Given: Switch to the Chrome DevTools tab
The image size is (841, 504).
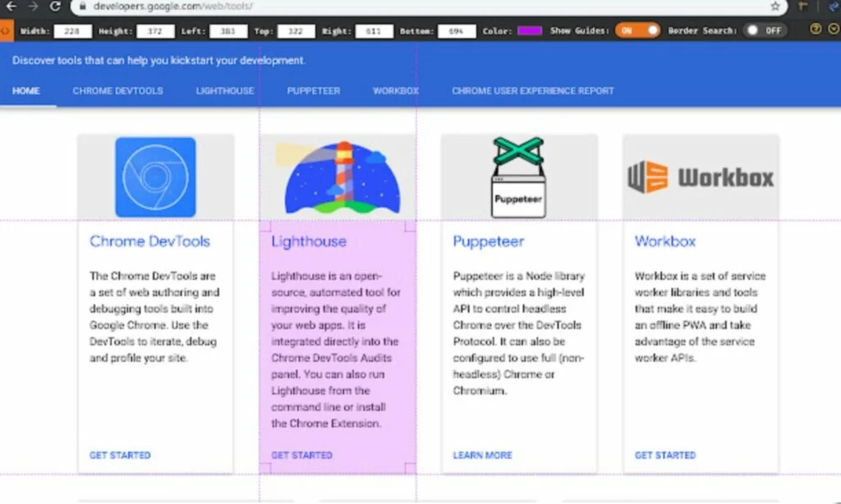Looking at the screenshot, I should [x=117, y=91].
